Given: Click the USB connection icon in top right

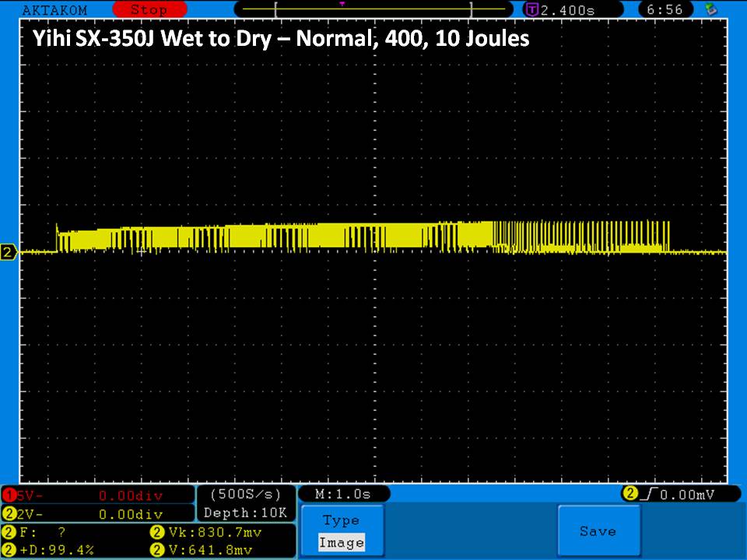Looking at the screenshot, I should [x=709, y=10].
